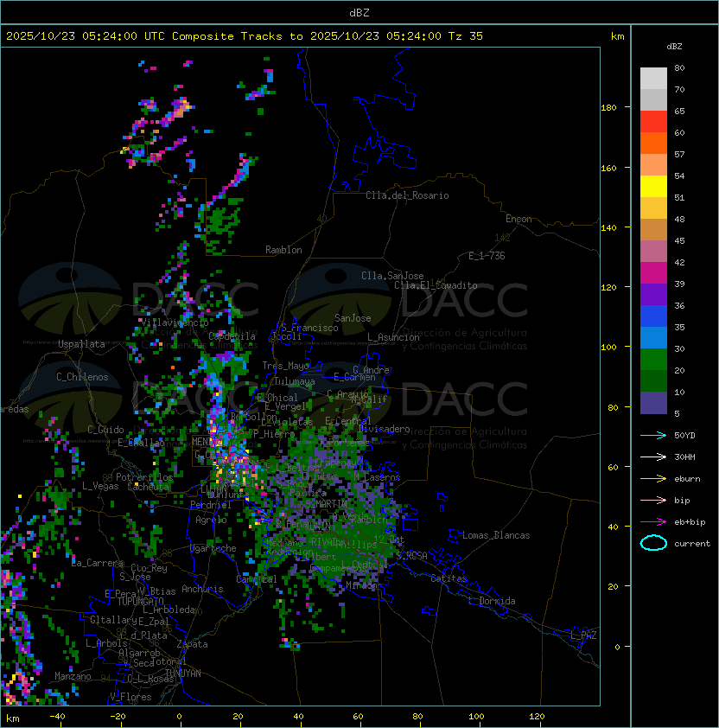Viewport: 719px width, 728px height.
Task: Click the 'Lomas_Blancas' map label
Action: pyautogui.click(x=496, y=535)
